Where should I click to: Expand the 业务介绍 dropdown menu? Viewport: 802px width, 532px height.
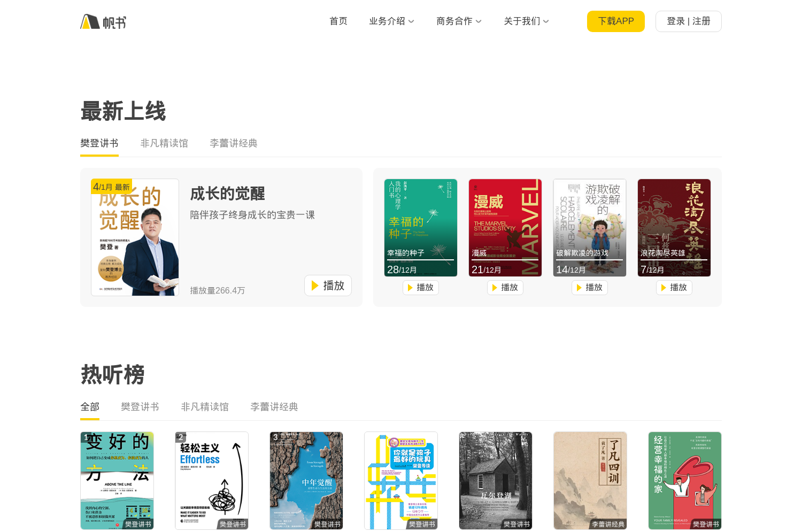click(391, 21)
